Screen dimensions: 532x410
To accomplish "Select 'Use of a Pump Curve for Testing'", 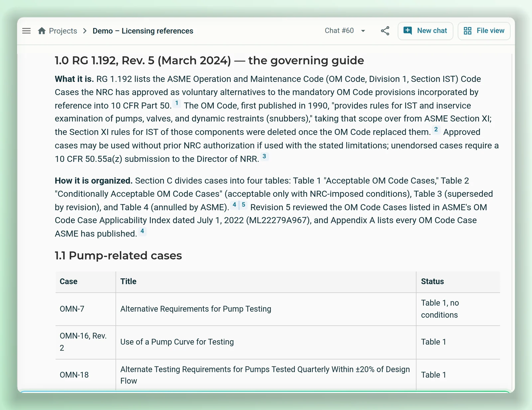I will click(x=177, y=342).
